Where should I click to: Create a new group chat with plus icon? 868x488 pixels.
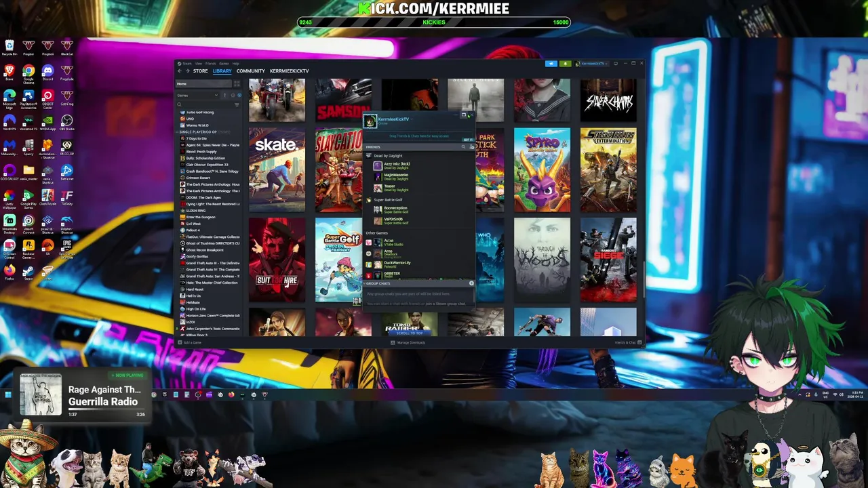(x=471, y=283)
